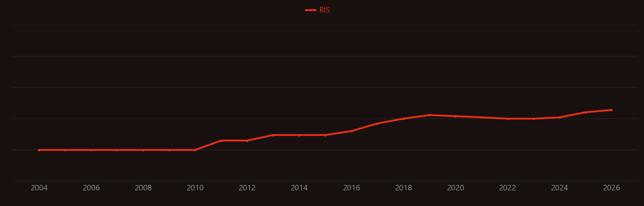Viewport: 644px width, 206px height.
Task: Toggle the RIS series in the legend
Action: [x=318, y=10]
